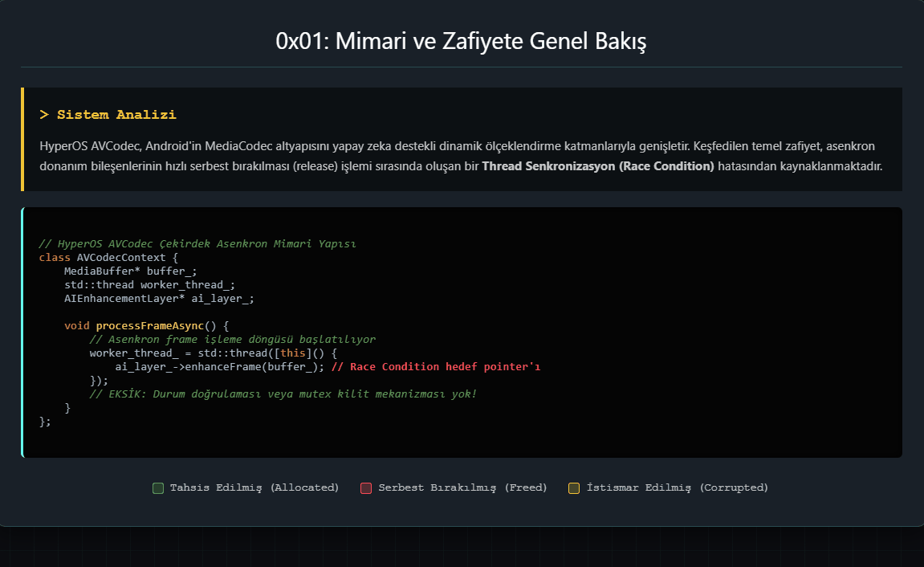Click the title '0x01: Mimari ve Zafiyete Genel Bakış'
Viewport: 924px width, 567px height.
461,41
